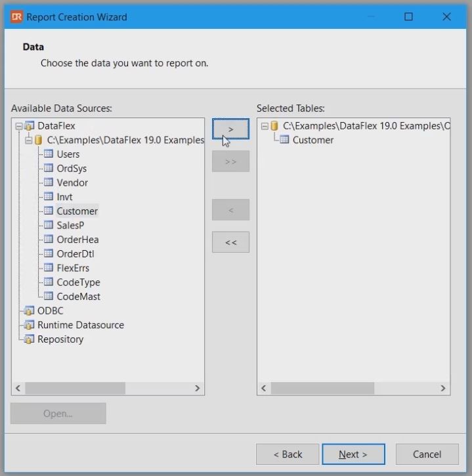
Task: Click the Vendor table icon
Action: click(x=48, y=183)
